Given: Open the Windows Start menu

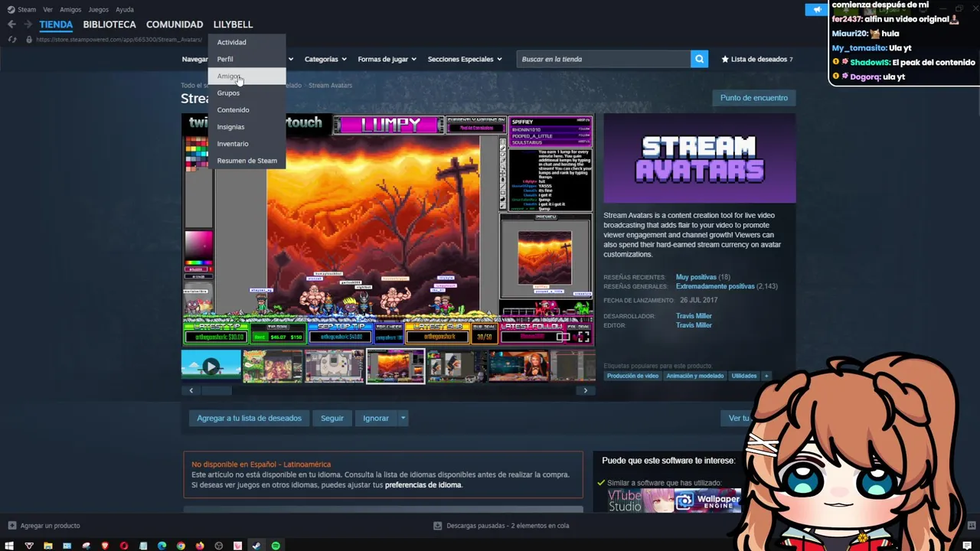Looking at the screenshot, I should (10, 546).
